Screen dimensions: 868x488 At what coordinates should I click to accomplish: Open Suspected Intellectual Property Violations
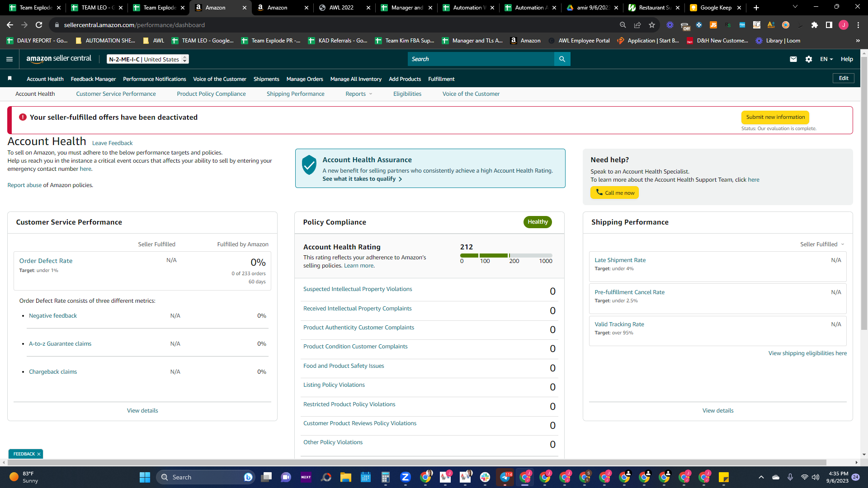click(x=358, y=289)
